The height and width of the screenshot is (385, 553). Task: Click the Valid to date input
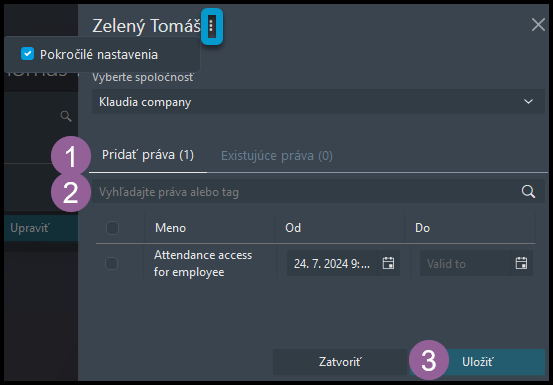(x=465, y=263)
